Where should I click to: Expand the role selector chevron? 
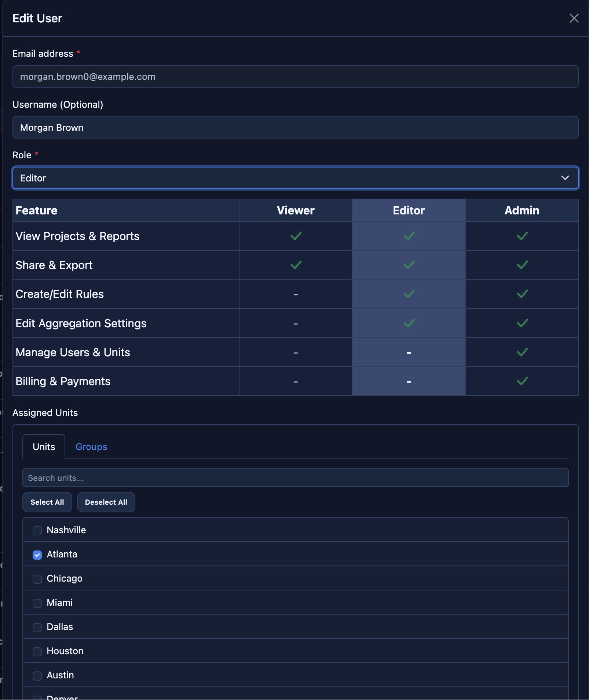click(565, 178)
